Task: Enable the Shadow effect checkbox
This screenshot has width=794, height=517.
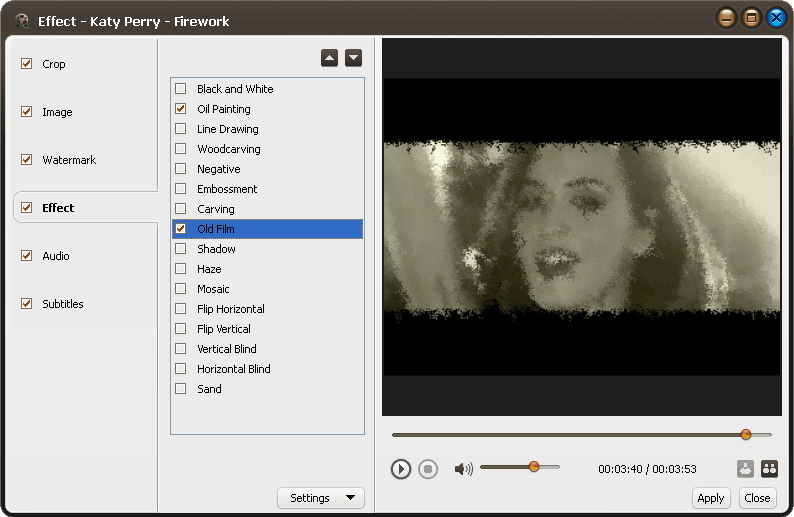Action: [181, 249]
